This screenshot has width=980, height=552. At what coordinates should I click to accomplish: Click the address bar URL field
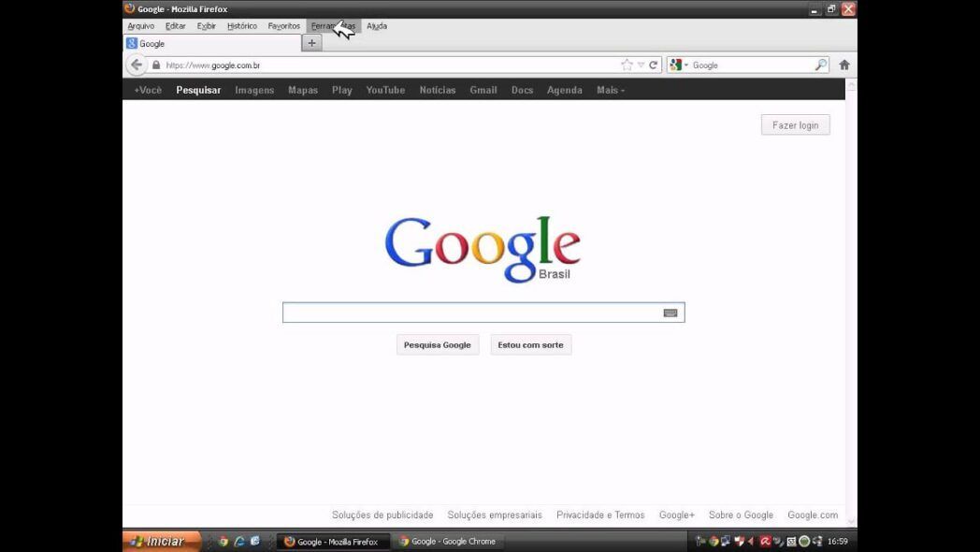tap(391, 65)
